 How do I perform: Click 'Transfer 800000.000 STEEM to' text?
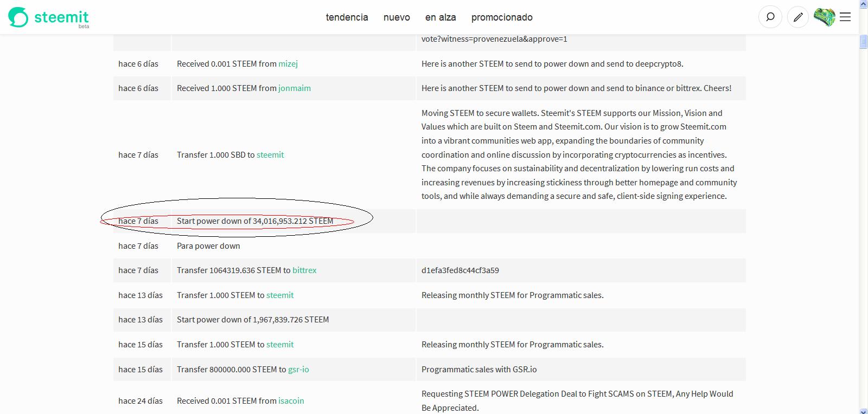pyautogui.click(x=231, y=370)
